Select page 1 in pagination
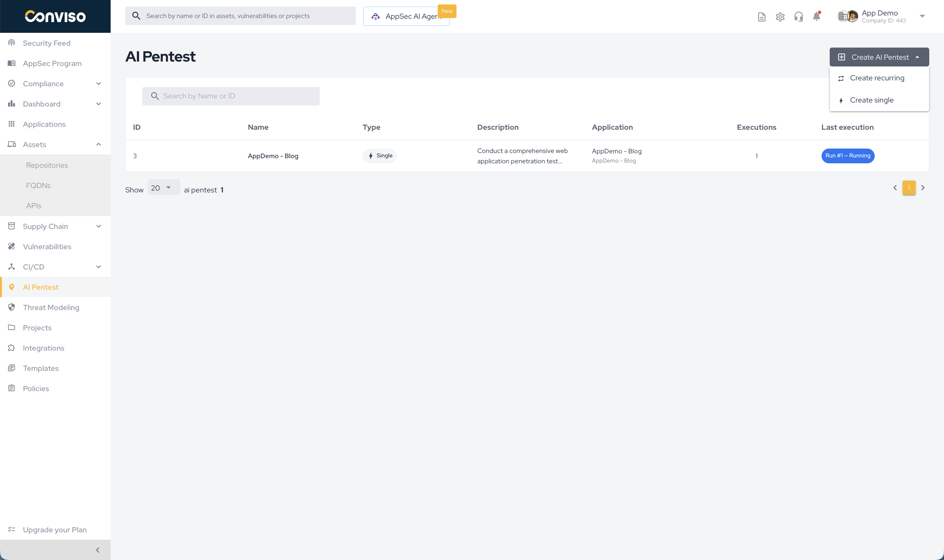This screenshot has width=944, height=560. pyautogui.click(x=909, y=188)
